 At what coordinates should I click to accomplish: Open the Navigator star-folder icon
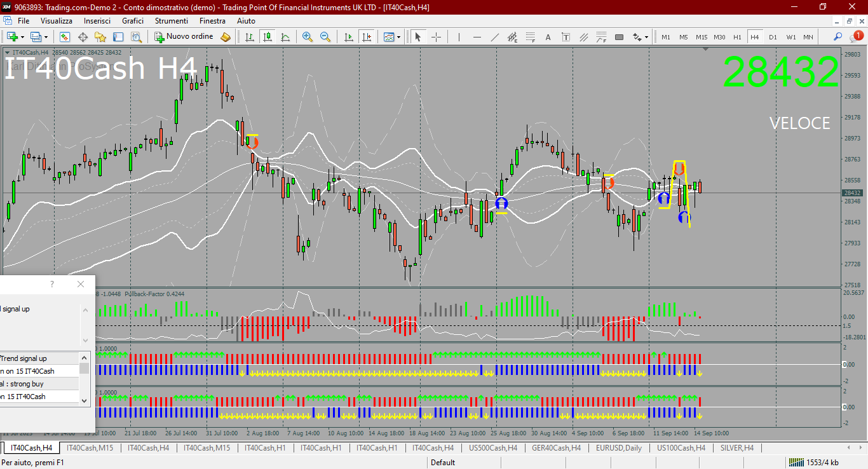tap(100, 37)
